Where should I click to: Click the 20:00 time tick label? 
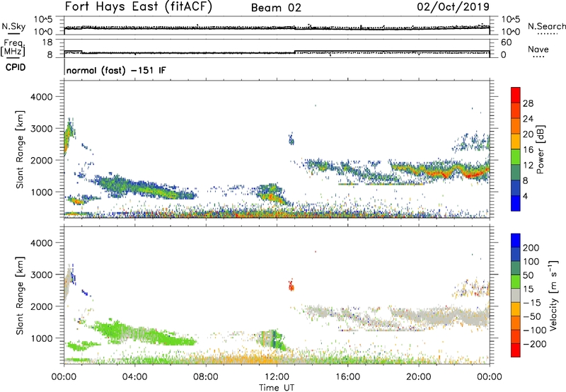tap(418, 377)
